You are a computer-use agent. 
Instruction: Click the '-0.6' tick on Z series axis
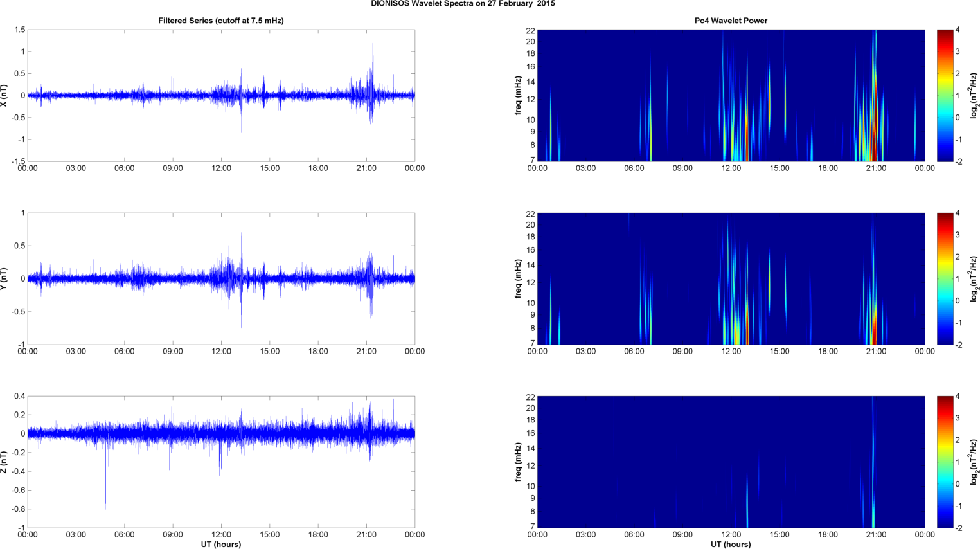(x=18, y=490)
